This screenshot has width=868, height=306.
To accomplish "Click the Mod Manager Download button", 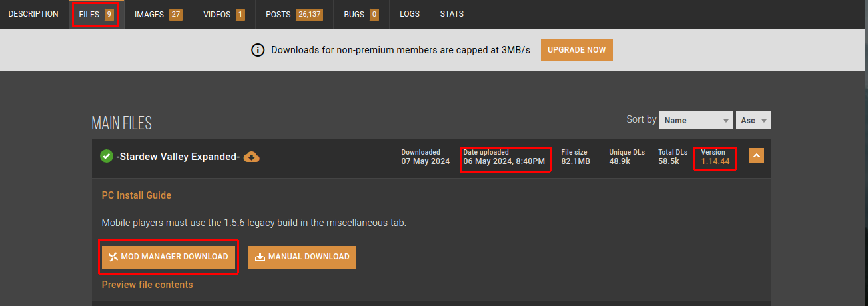I will click(x=169, y=257).
